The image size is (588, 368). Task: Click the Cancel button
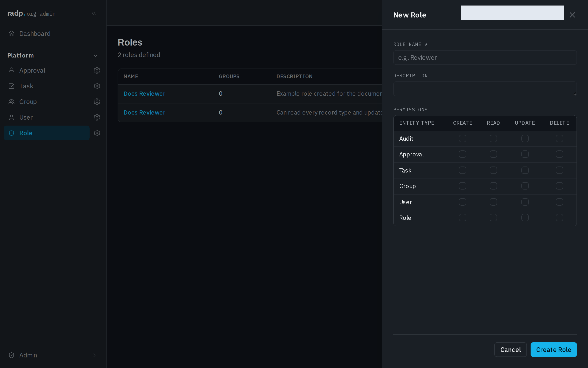tap(511, 350)
